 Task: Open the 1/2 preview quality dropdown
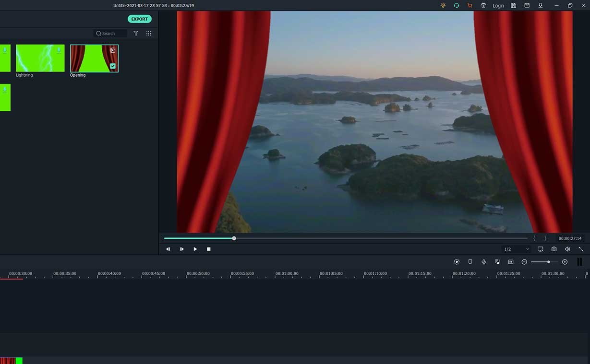(517, 249)
